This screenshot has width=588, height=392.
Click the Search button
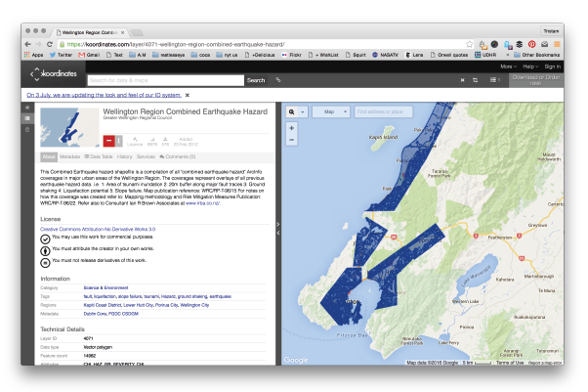pos(256,80)
